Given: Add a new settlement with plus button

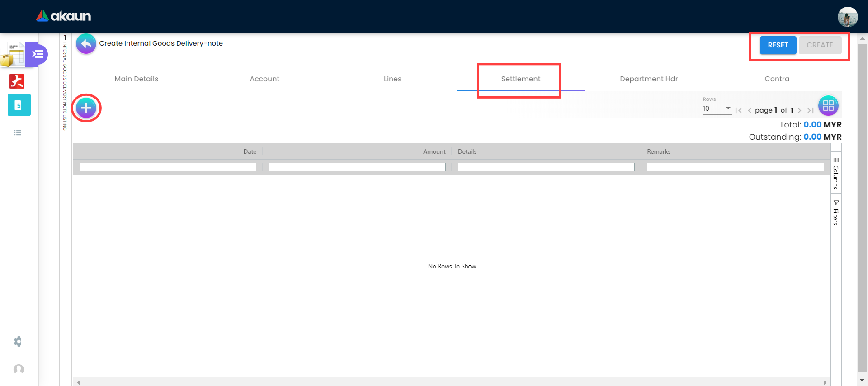Looking at the screenshot, I should tap(86, 108).
